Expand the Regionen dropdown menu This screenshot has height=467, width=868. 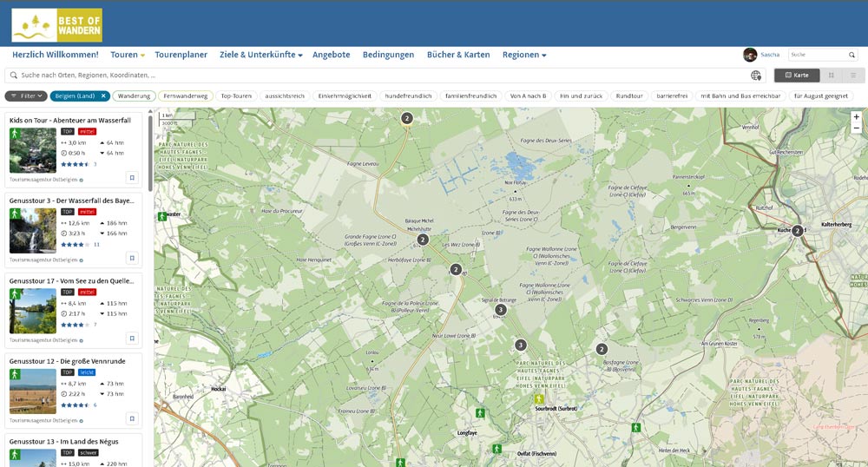click(524, 55)
